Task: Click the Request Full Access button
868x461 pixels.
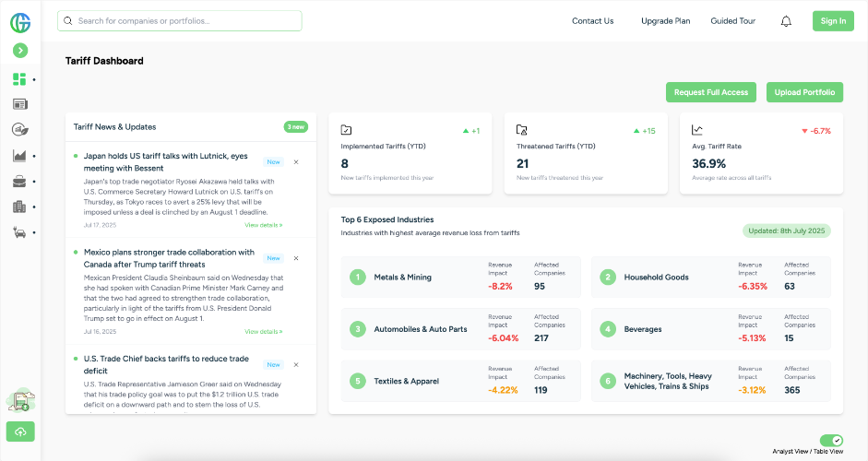Action: (710, 92)
